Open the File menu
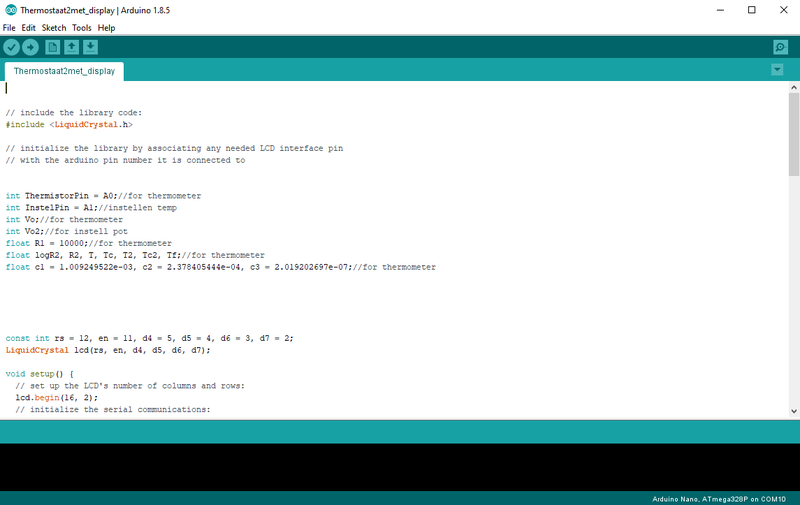Screen dimensions: 800x505 [x=9, y=28]
